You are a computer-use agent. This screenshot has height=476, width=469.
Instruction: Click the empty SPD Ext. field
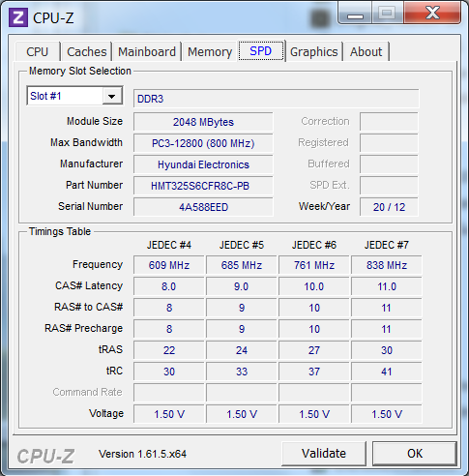389,186
